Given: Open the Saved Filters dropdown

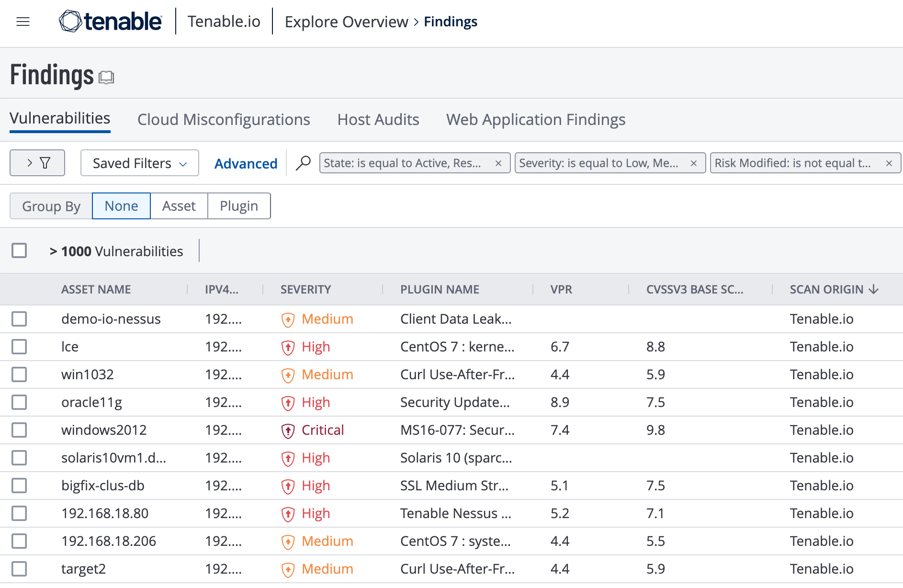Looking at the screenshot, I should point(139,163).
